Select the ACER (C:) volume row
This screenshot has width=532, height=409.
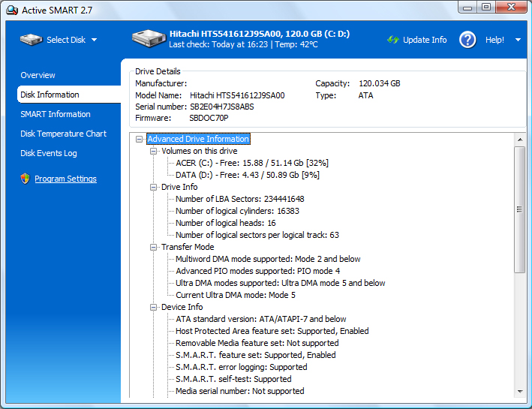252,163
